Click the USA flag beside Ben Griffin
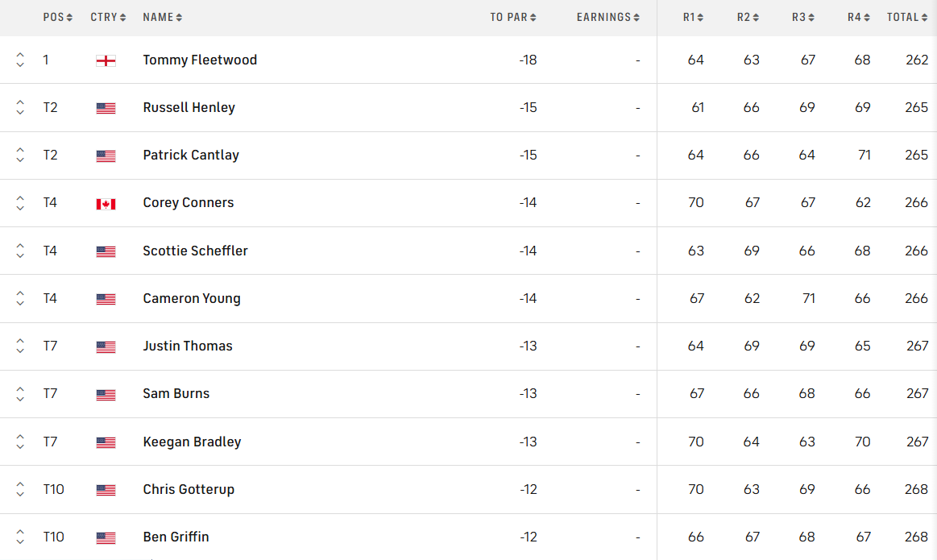Viewport: 937px width, 560px height. coord(106,537)
